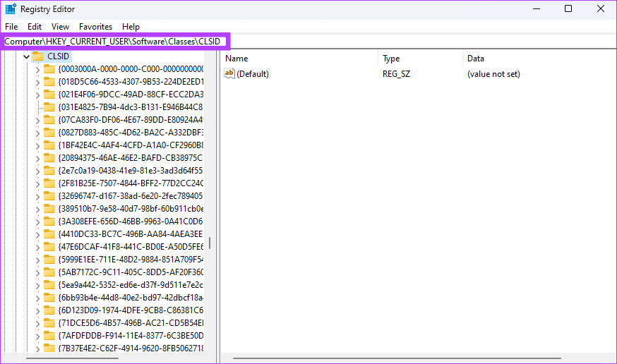Select the {47E6DCAF-41F8-441C-BD0E key name
Image resolution: width=617 pixels, height=364 pixels.
click(x=131, y=246)
